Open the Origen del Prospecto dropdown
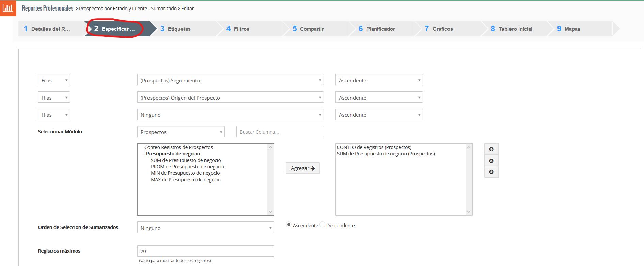 click(x=230, y=98)
